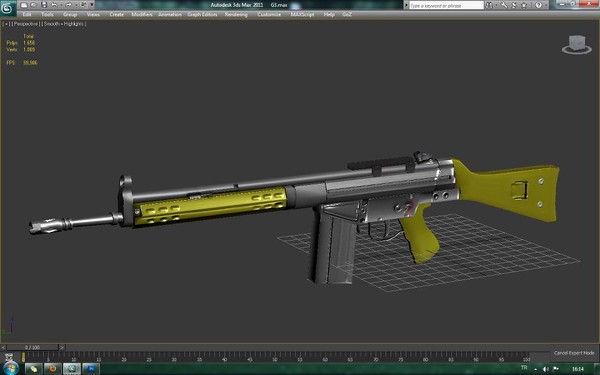This screenshot has width=600, height=375.
Task: Click the Polys count statistic in viewport
Action: (x=21, y=43)
